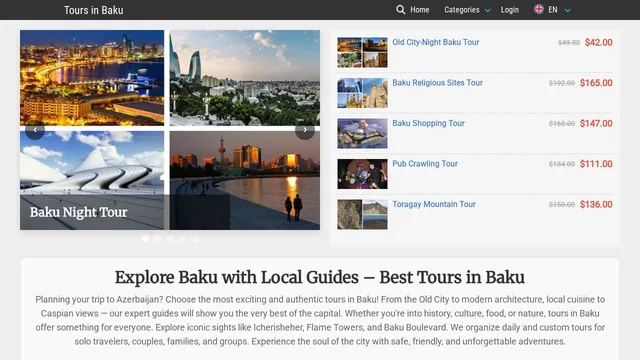This screenshot has height=360, width=640.
Task: Select the third carousel indicator dot
Action: [x=171, y=239]
